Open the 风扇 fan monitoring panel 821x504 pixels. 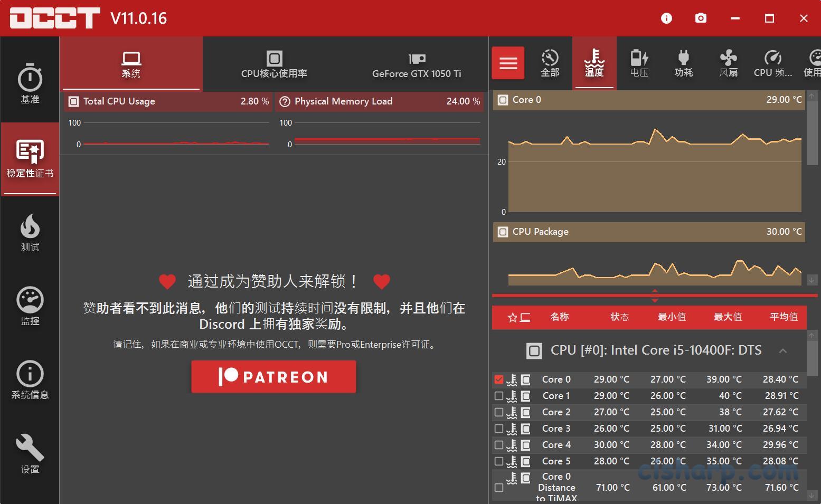pyautogui.click(x=728, y=63)
